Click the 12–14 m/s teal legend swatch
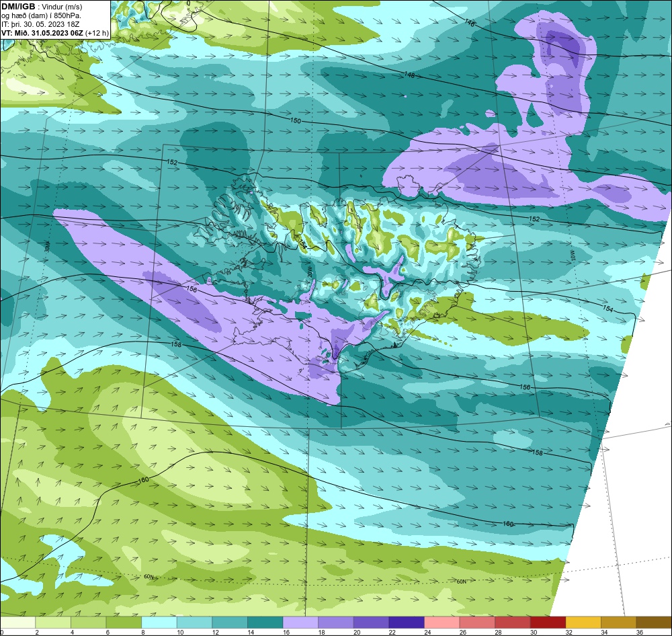Viewport: 672px width, 636px height. click(x=230, y=623)
